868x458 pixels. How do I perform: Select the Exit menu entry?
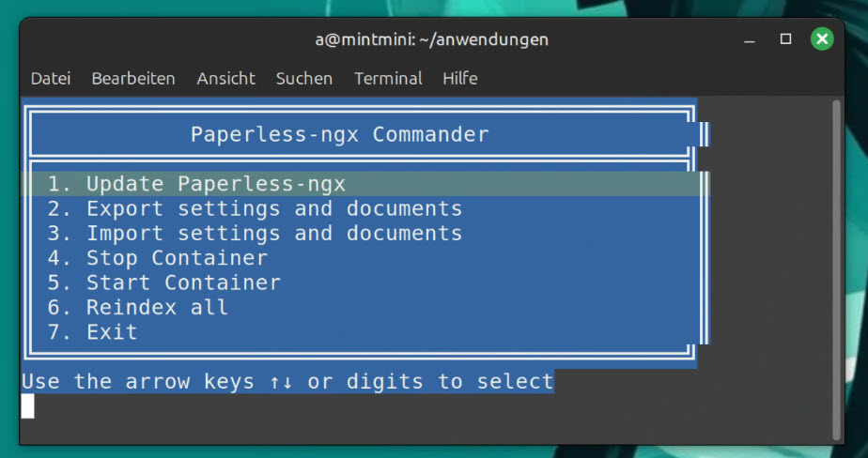tap(93, 331)
